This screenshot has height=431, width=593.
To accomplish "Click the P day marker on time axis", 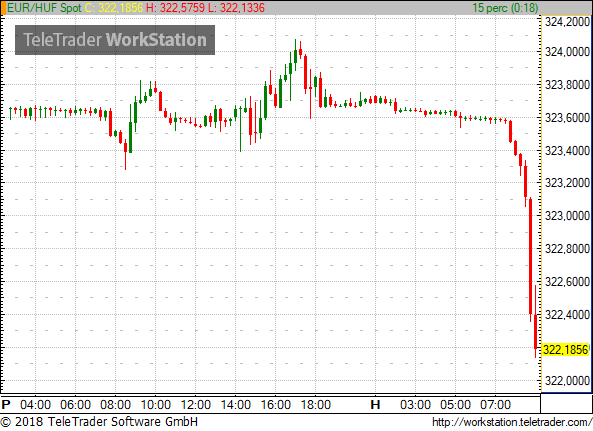I will click(6, 405).
